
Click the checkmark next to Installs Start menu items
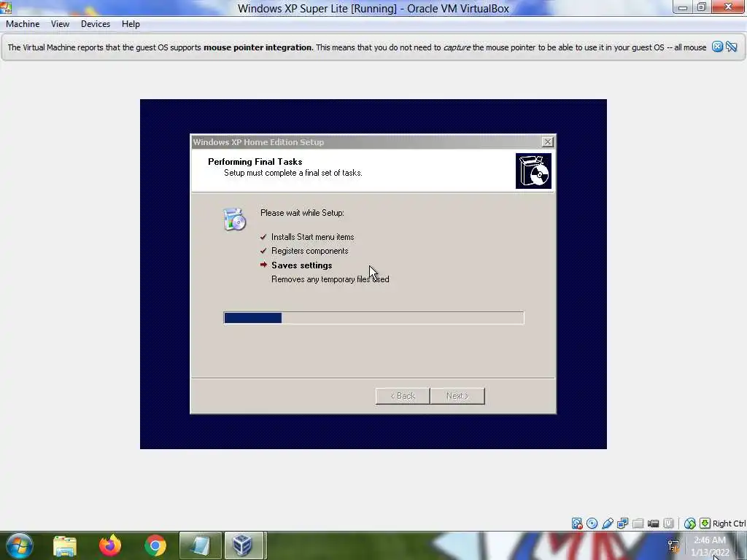click(263, 237)
